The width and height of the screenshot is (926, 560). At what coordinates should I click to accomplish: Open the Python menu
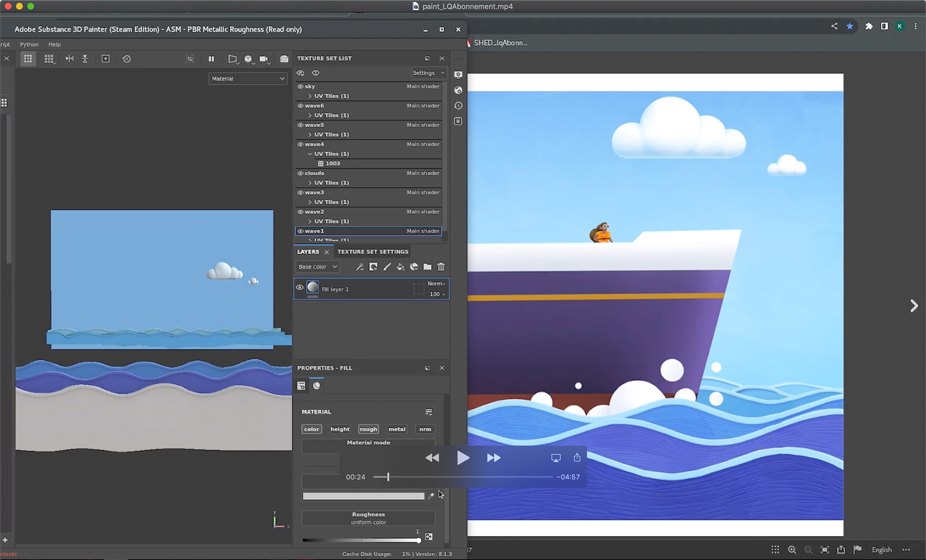29,44
